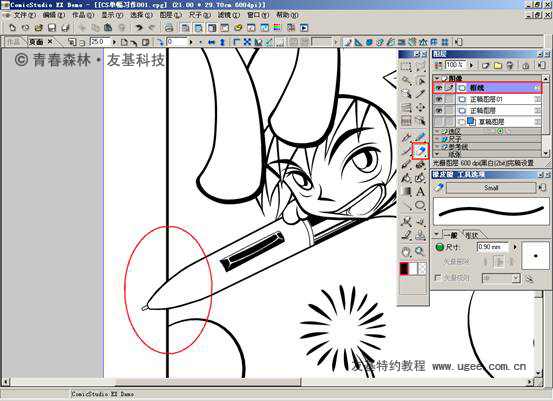Screen dimensions: 553x401
Task: Open the 文件 menu
Action: (24, 15)
